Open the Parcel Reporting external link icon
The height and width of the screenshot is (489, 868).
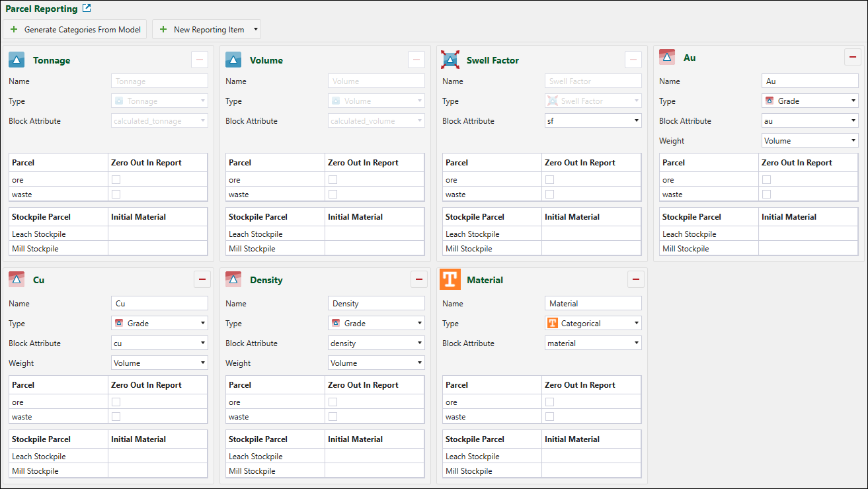point(87,9)
